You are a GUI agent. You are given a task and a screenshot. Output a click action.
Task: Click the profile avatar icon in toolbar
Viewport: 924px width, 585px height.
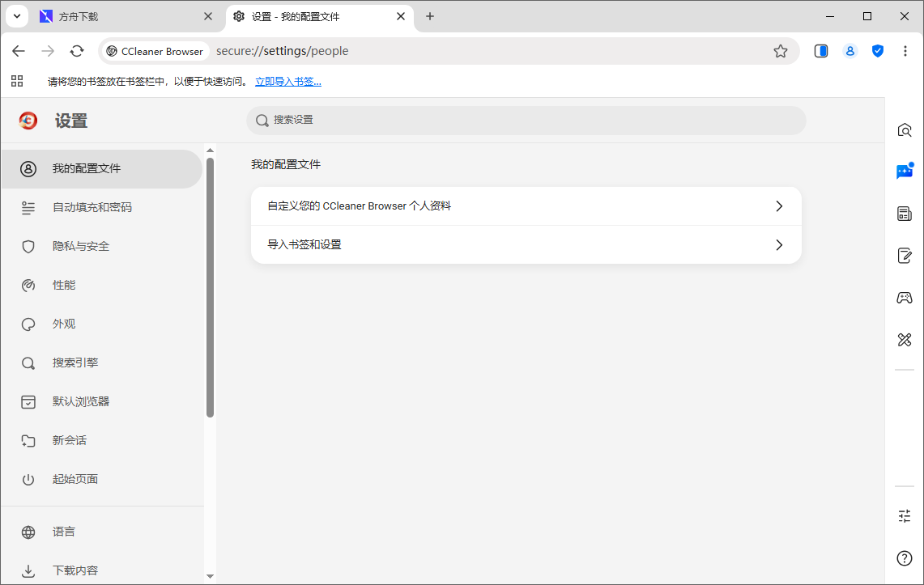pos(849,50)
